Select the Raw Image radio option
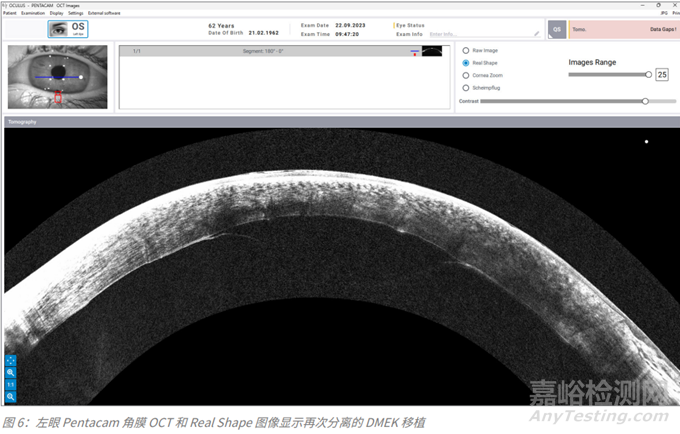The height and width of the screenshot is (434, 680). (465, 50)
